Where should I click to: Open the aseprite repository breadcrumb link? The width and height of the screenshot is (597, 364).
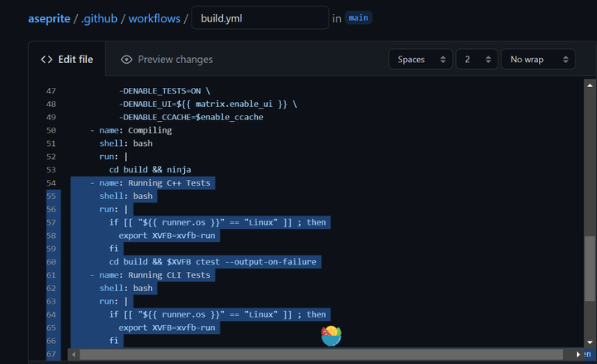51,18
